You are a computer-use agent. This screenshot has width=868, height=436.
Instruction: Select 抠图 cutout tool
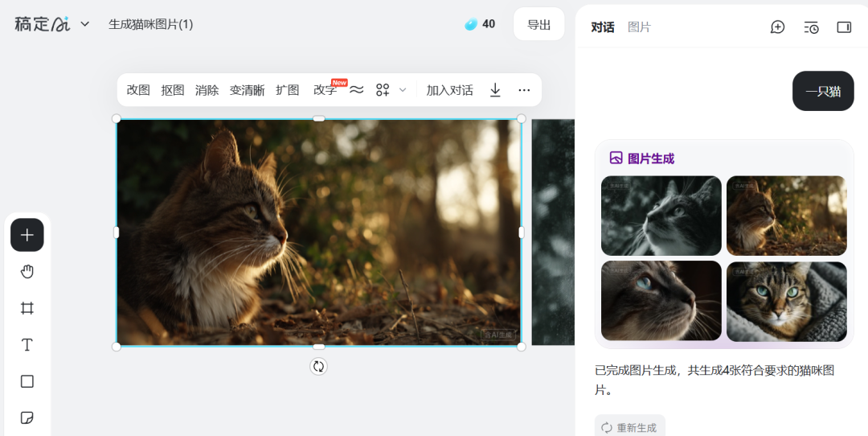click(x=173, y=90)
